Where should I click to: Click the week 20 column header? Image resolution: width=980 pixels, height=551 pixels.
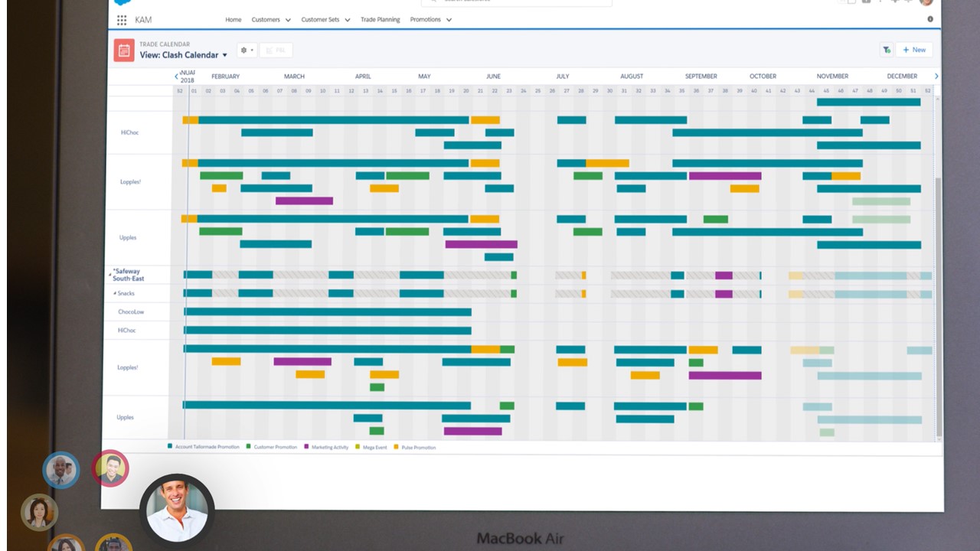pos(465,91)
